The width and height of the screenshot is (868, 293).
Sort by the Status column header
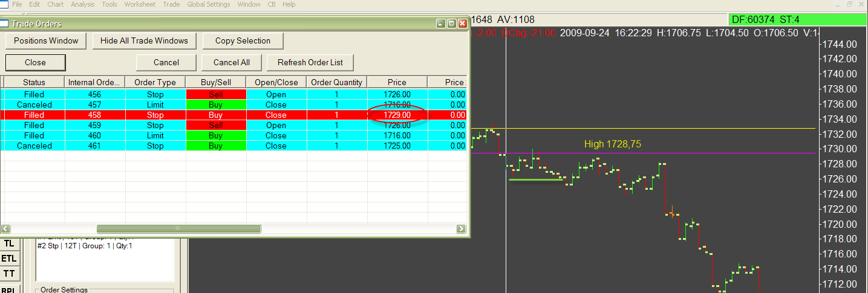[34, 82]
